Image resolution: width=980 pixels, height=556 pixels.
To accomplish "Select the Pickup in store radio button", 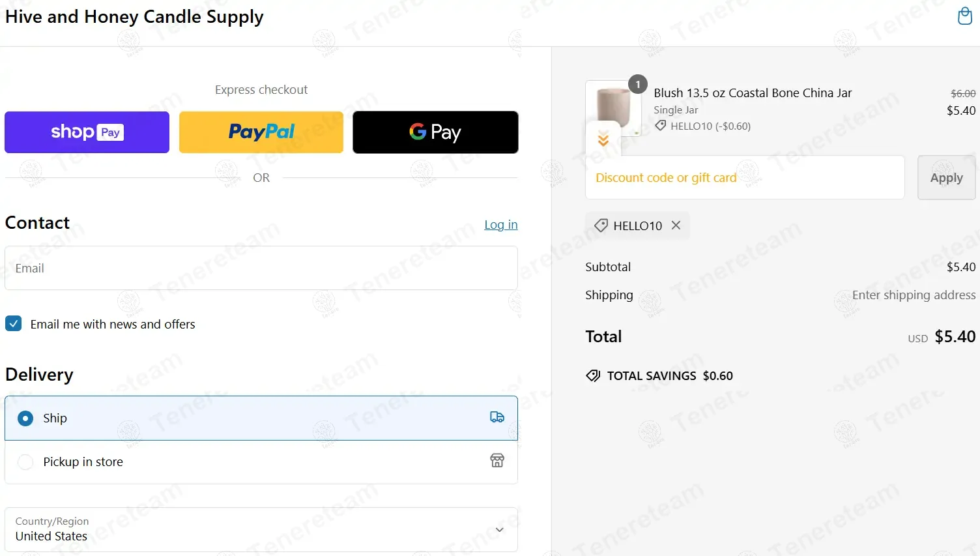I will coord(25,461).
